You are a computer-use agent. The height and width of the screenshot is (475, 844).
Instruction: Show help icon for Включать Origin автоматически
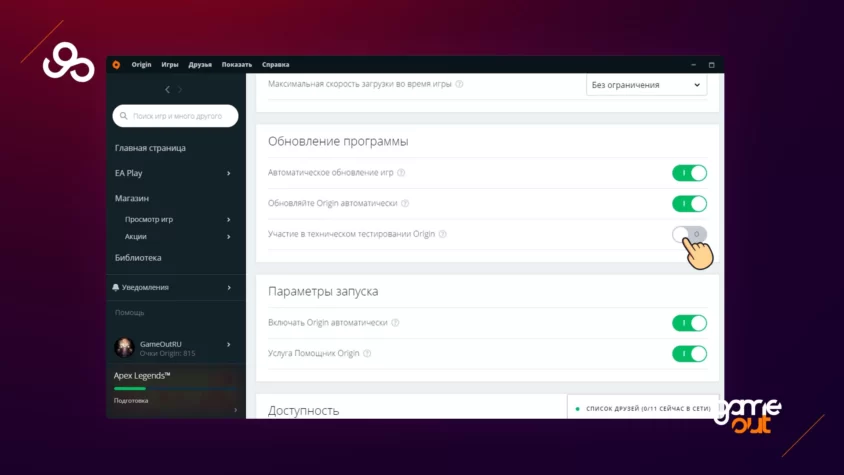(395, 323)
